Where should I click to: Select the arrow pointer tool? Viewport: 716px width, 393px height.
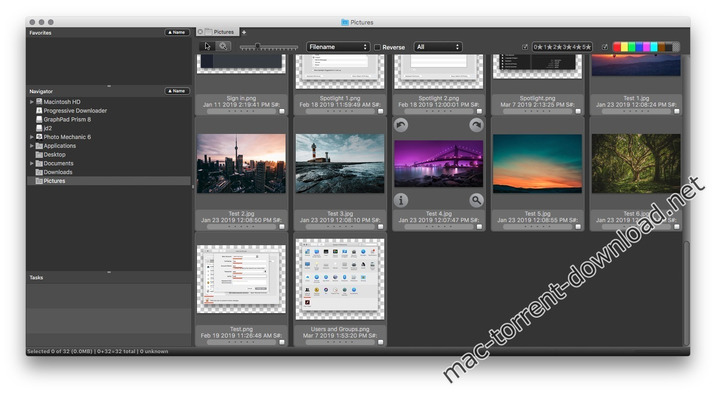tap(207, 47)
